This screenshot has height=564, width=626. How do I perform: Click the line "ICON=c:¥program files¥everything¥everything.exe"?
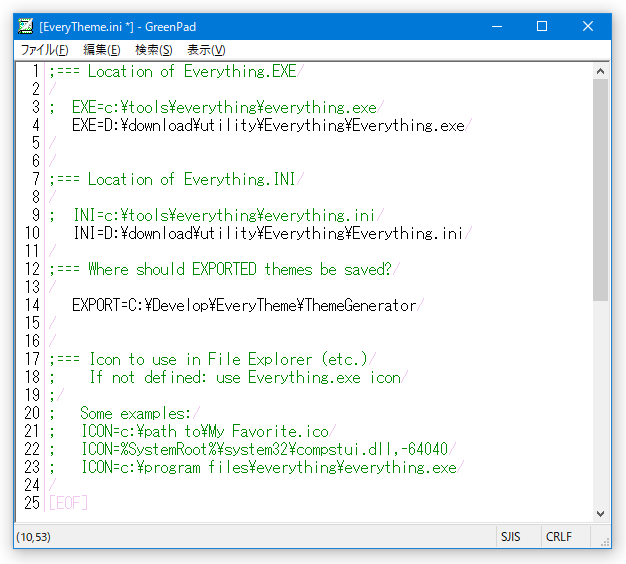(269, 467)
